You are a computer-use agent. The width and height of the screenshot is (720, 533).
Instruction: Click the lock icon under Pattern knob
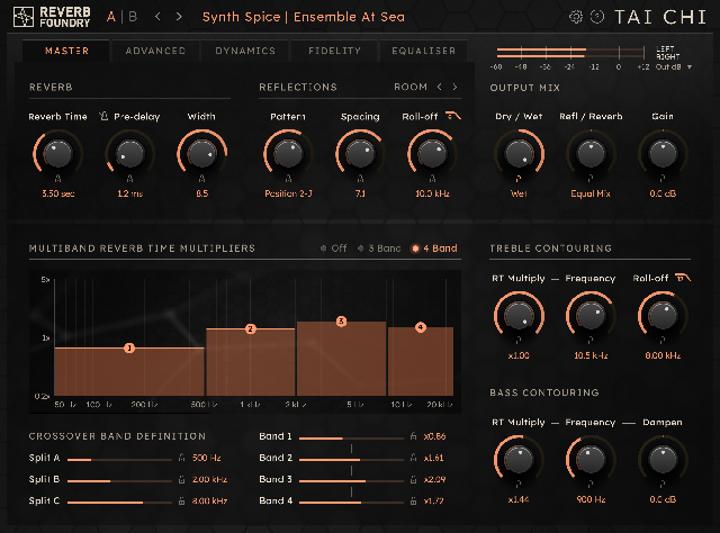pyautogui.click(x=288, y=179)
